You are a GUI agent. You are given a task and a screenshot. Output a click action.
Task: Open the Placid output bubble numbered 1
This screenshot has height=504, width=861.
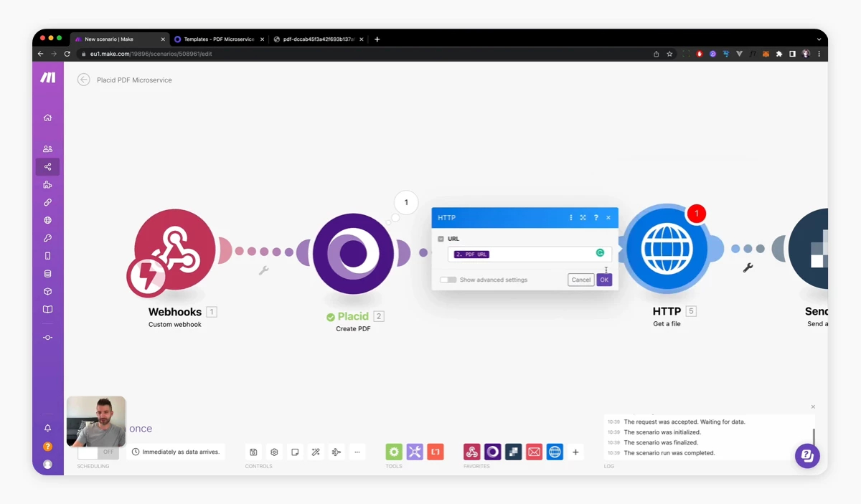click(406, 203)
